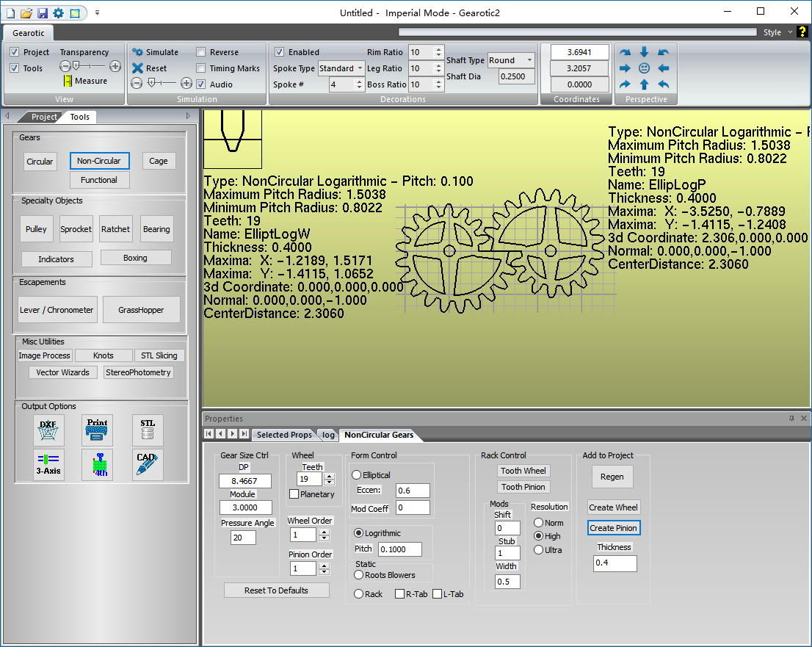Toggle the Audio checkbox
Screen dimensions: 812x647
pos(201,84)
